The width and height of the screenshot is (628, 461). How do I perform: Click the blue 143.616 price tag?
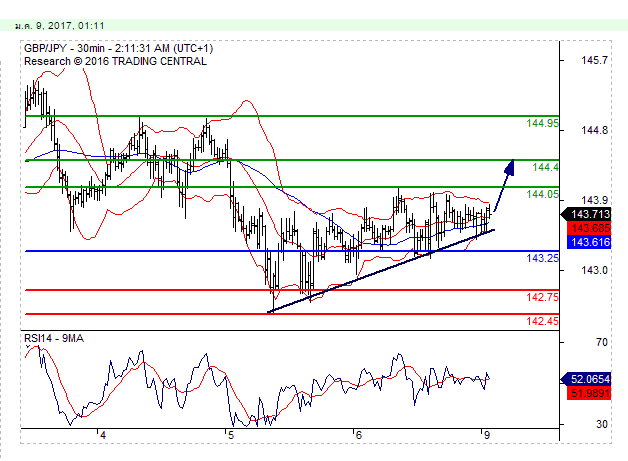point(589,242)
